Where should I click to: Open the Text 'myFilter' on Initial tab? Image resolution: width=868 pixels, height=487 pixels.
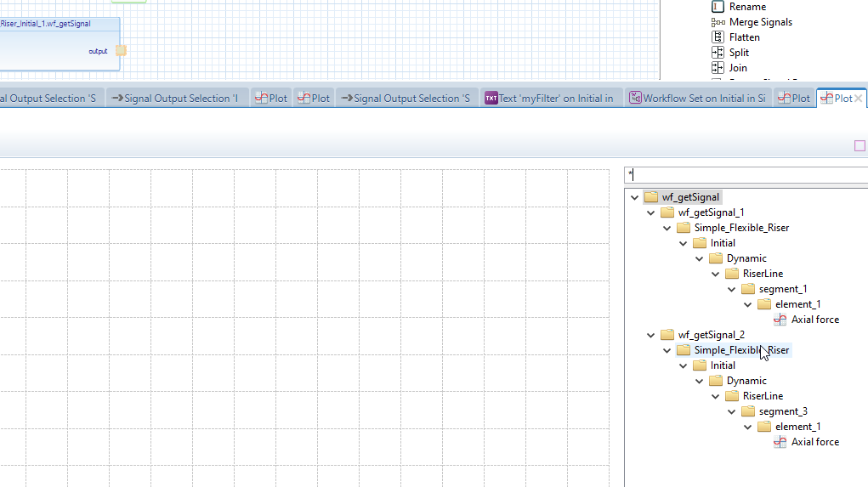[549, 99]
